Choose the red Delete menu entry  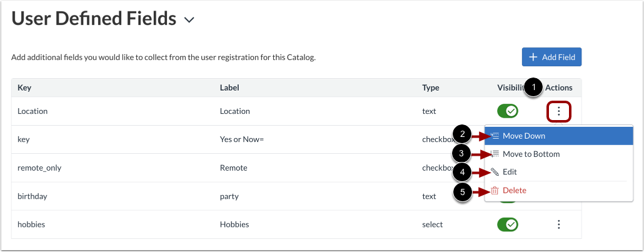coord(514,190)
